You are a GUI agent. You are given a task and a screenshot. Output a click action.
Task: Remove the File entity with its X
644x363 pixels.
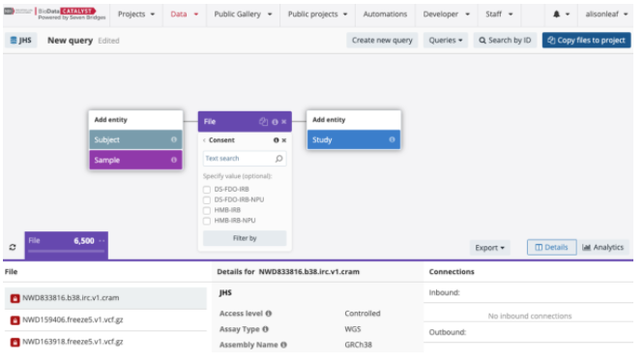pos(283,122)
